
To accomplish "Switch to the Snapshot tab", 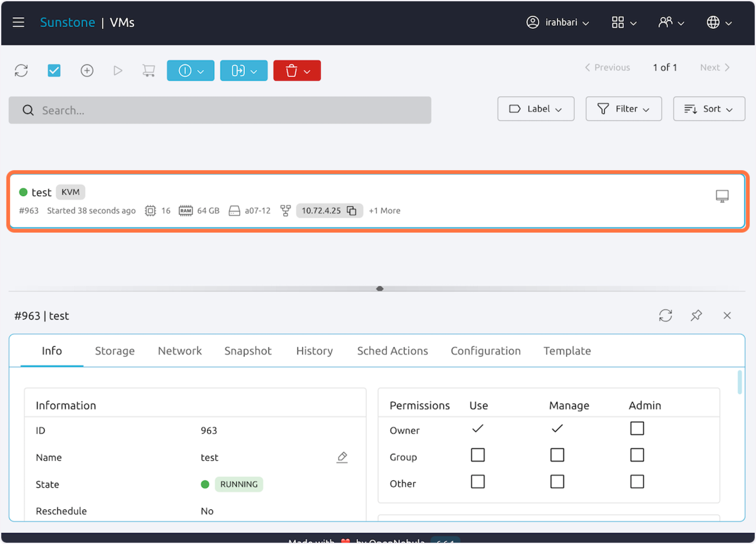I will (x=248, y=351).
